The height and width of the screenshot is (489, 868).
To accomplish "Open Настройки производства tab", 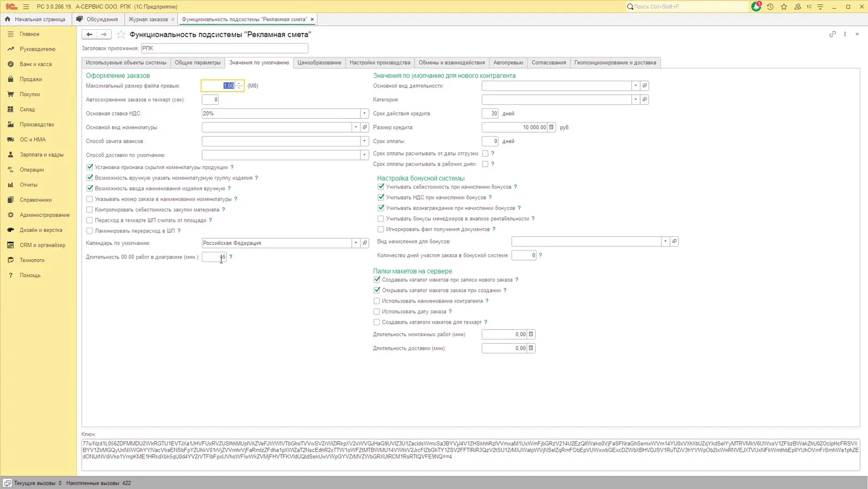I will (x=380, y=63).
